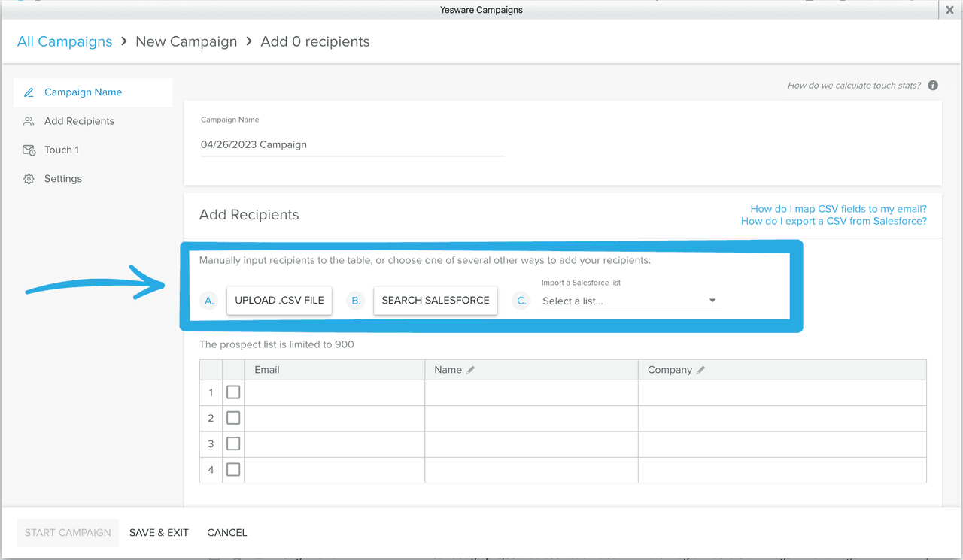Click the 'Add 0 recipients' breadcrumb text
This screenshot has width=963, height=560.
[x=315, y=41]
